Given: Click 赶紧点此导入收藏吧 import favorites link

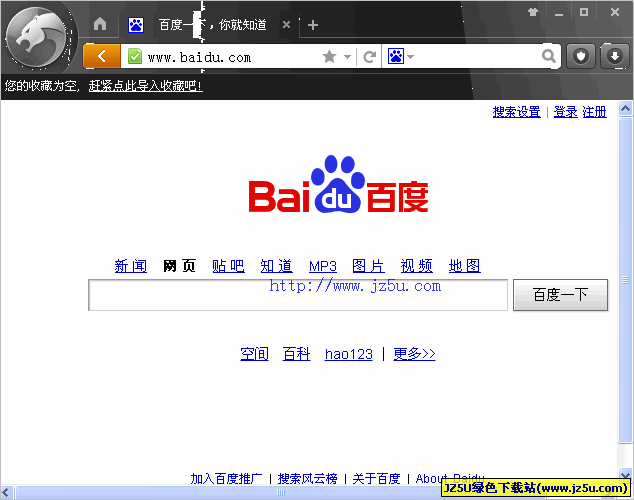Looking at the screenshot, I should click(x=145, y=86).
